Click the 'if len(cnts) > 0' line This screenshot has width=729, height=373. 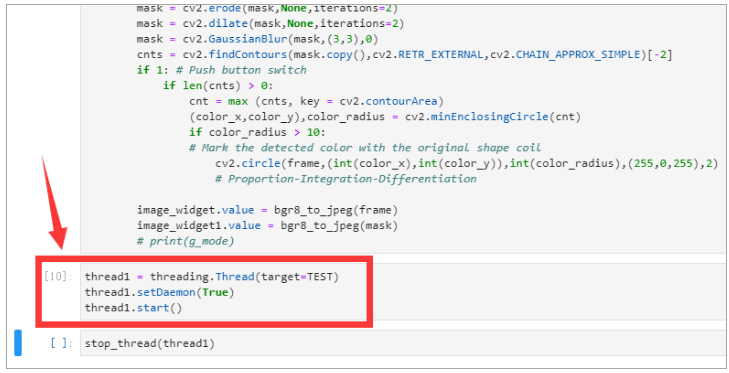pos(218,86)
